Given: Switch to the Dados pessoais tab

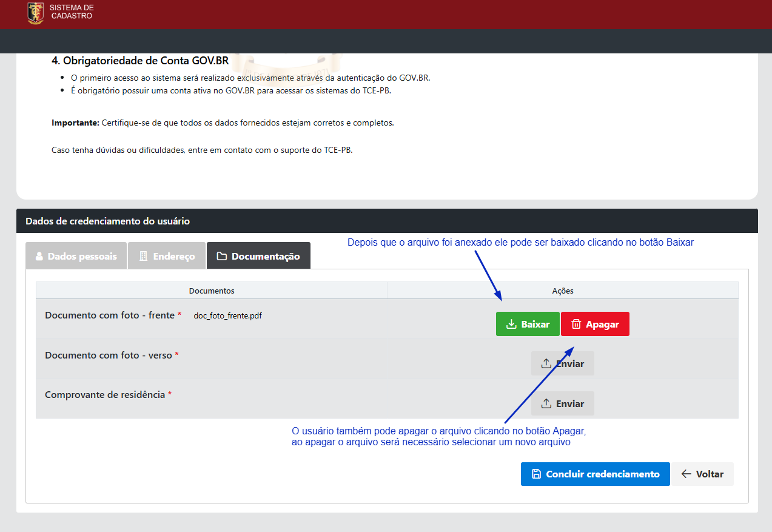Looking at the screenshot, I should coord(76,256).
